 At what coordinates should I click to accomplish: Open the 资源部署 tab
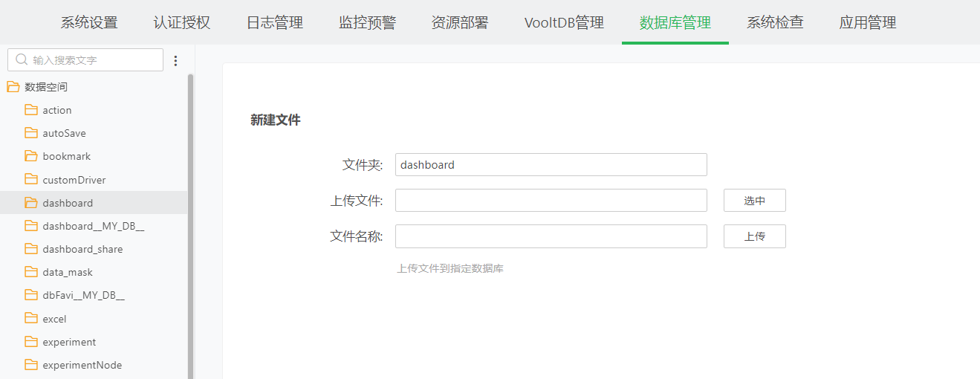(x=460, y=22)
